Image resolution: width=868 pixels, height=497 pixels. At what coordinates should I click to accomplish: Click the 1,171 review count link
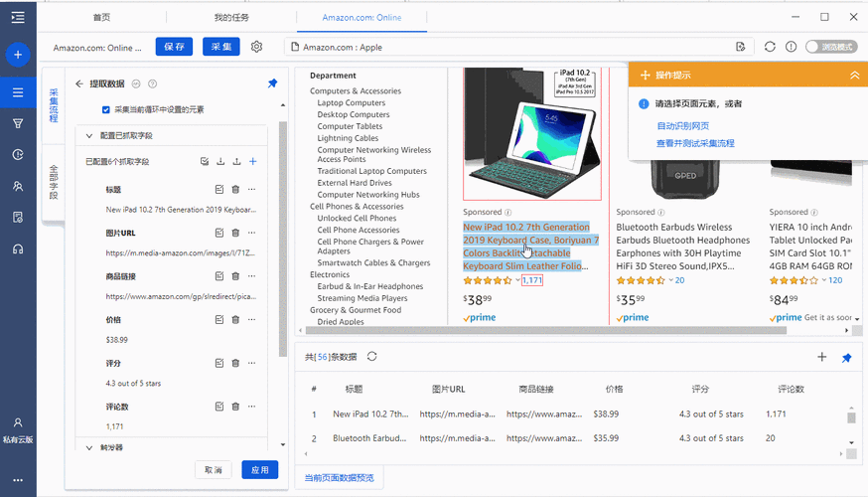(532, 280)
